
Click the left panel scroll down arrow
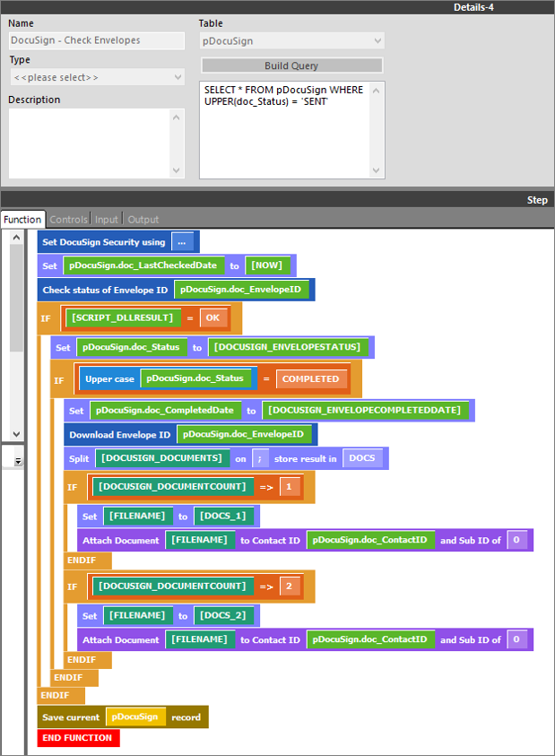point(16,434)
